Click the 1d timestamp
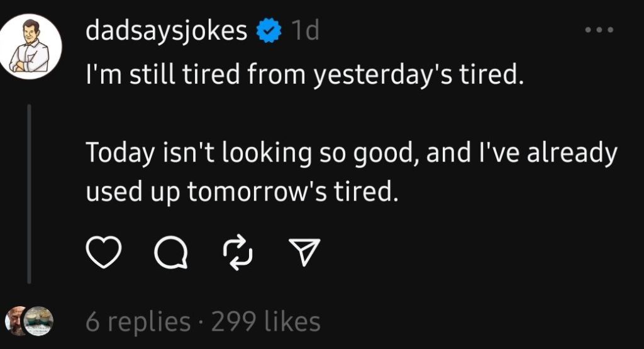644x349 pixels. click(304, 31)
